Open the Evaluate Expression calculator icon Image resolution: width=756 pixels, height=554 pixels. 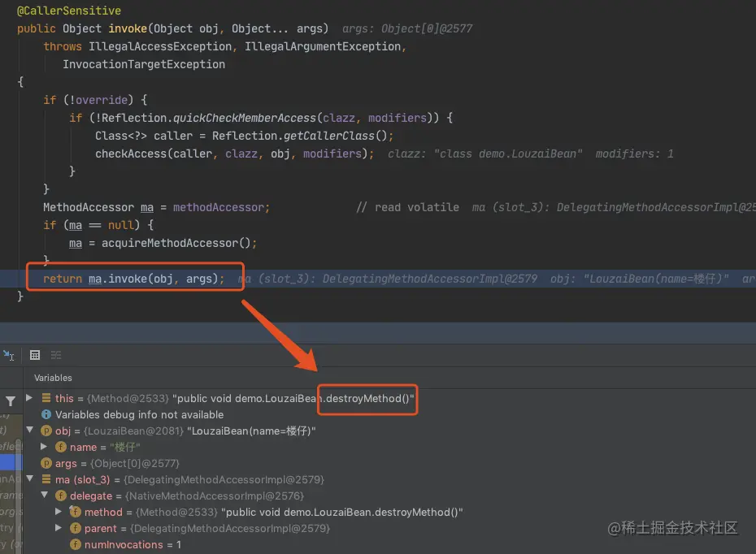[35, 356]
